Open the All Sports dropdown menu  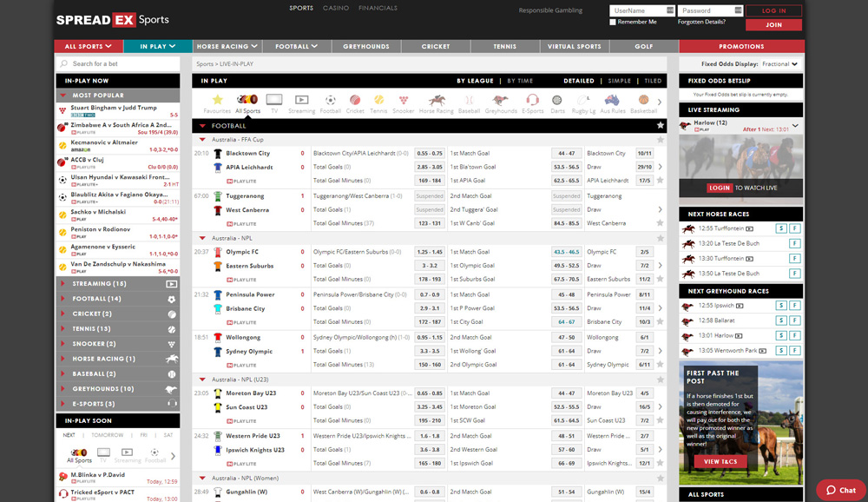89,47
